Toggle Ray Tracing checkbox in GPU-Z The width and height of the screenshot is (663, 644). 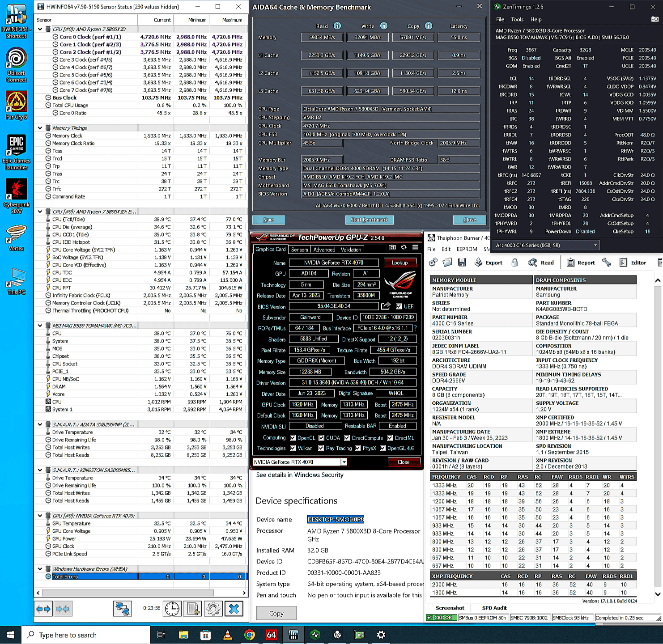(x=321, y=448)
